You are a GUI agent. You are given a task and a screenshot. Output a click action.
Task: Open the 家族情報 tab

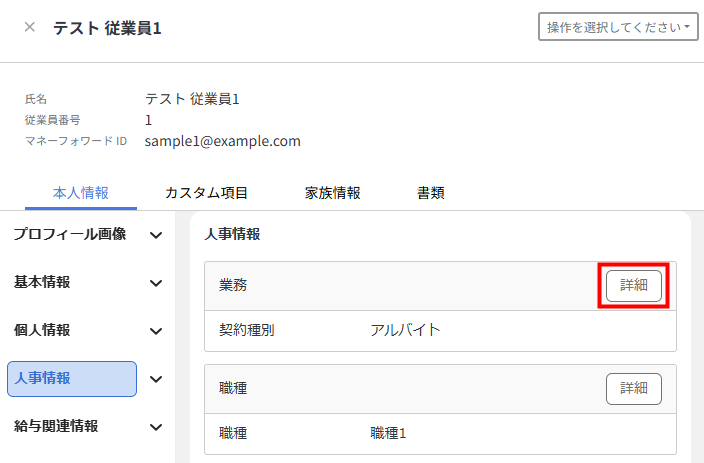pyautogui.click(x=333, y=193)
